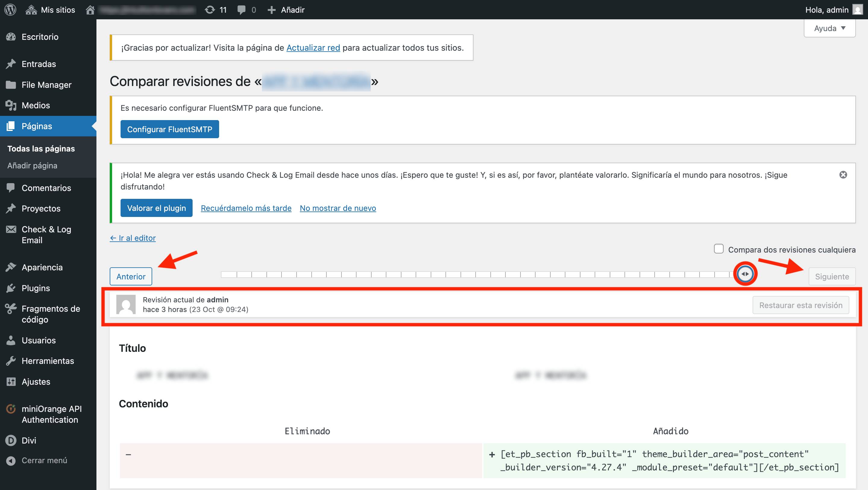868x490 pixels.
Task: Open the Plugins sidebar item
Action: click(36, 288)
